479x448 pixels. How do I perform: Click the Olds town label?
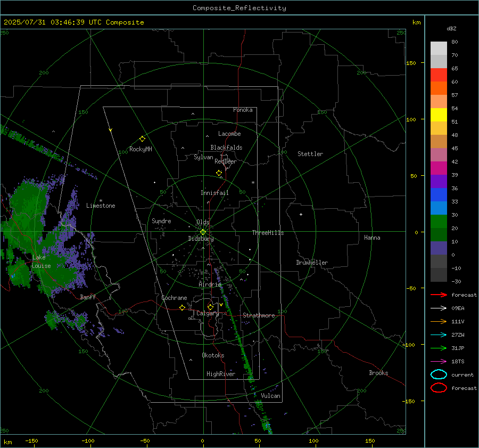point(203,222)
